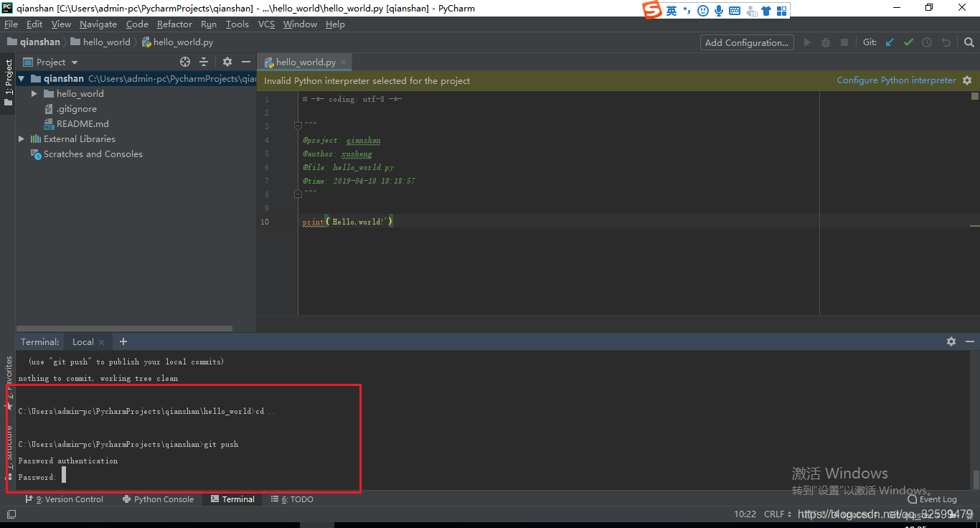Open the Help menu

pos(335,24)
